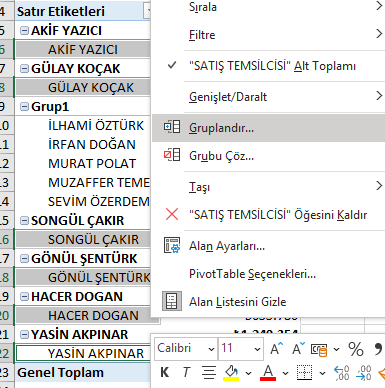Image resolution: width=385 pixels, height=388 pixels.
Task: Click the Grubu Çöz ungroup icon
Action: (172, 155)
